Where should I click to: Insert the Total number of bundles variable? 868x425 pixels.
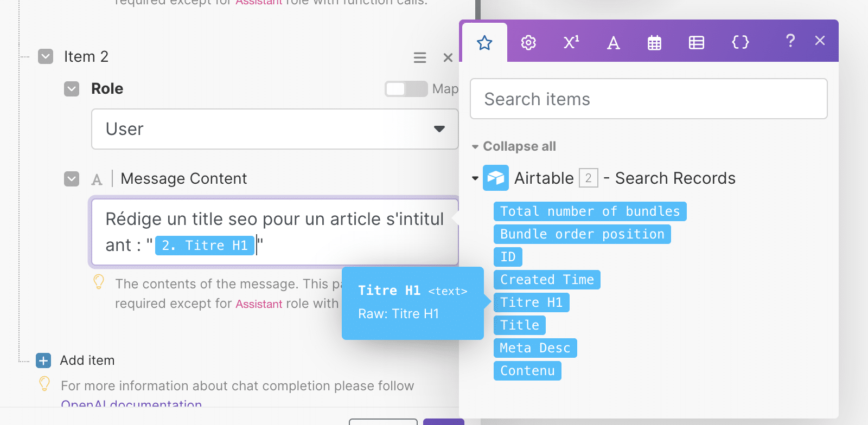pyautogui.click(x=590, y=211)
